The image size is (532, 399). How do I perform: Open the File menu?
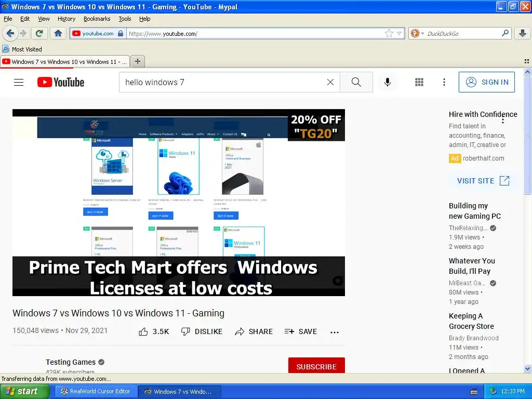click(x=8, y=19)
